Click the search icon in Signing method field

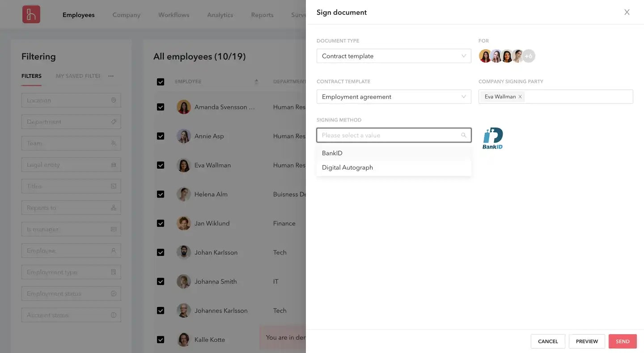(x=464, y=135)
